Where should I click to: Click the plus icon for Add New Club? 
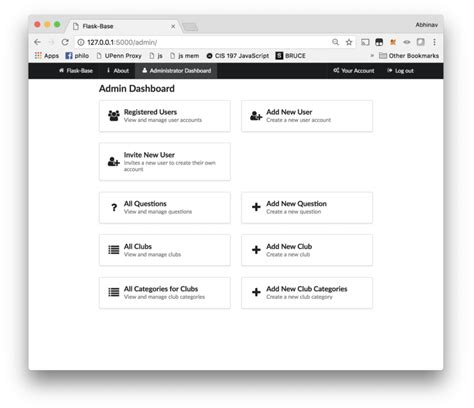coord(256,250)
